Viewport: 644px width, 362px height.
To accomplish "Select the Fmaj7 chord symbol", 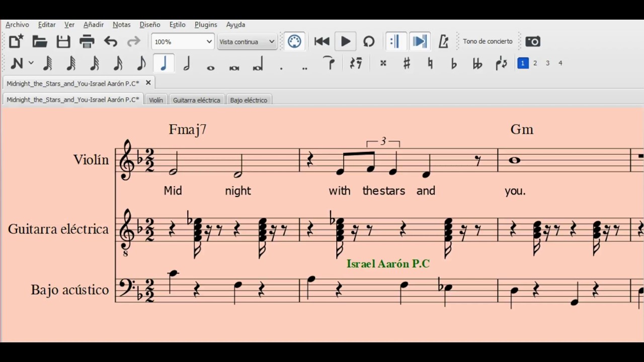I will 188,130.
